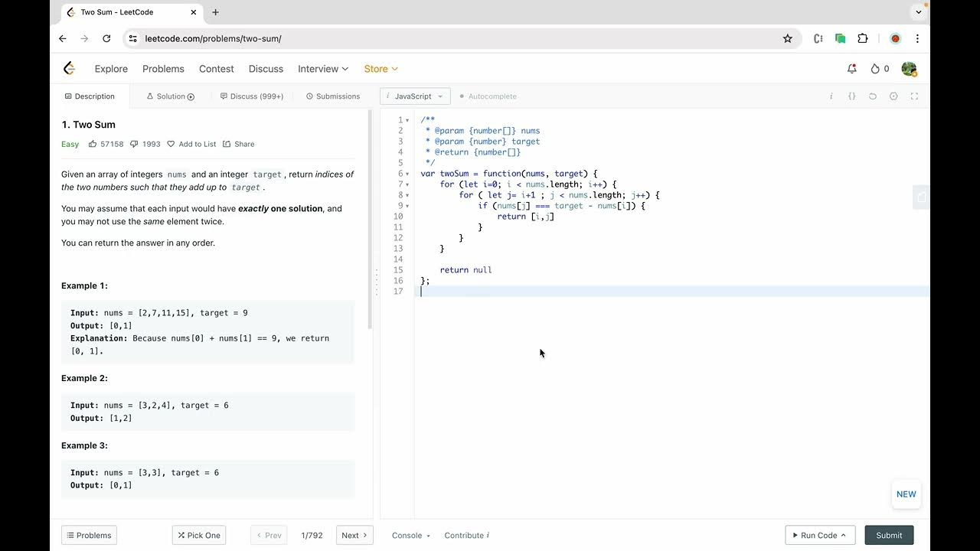Click the 'C' extension icon in the toolbar

point(818,38)
